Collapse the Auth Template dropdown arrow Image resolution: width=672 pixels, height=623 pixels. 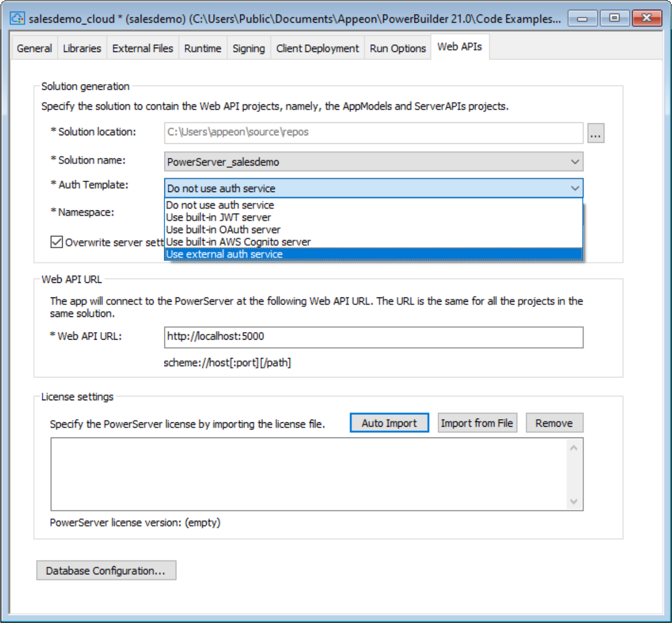tap(575, 188)
